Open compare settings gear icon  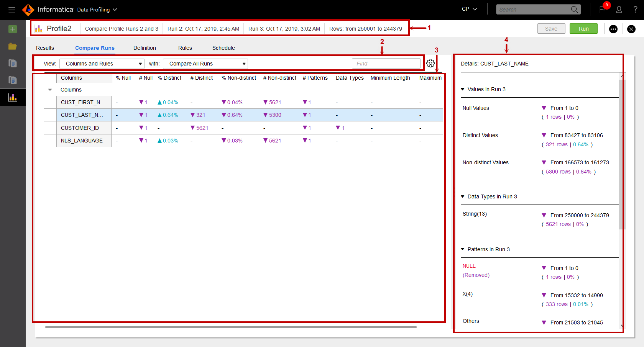click(430, 63)
